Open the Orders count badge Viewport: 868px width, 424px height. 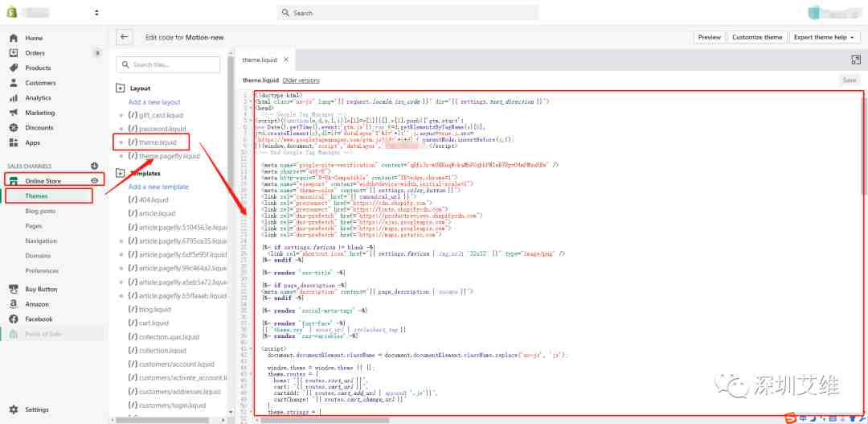coord(98,53)
